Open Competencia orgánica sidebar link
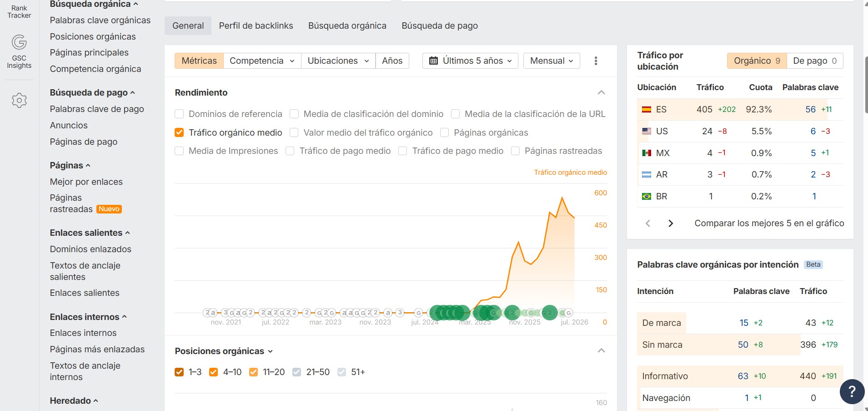Screen dimensions: 868x411 95,69
